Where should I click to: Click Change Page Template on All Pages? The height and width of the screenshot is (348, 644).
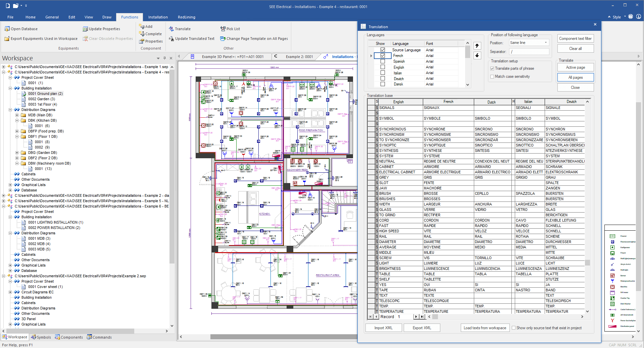click(x=254, y=39)
